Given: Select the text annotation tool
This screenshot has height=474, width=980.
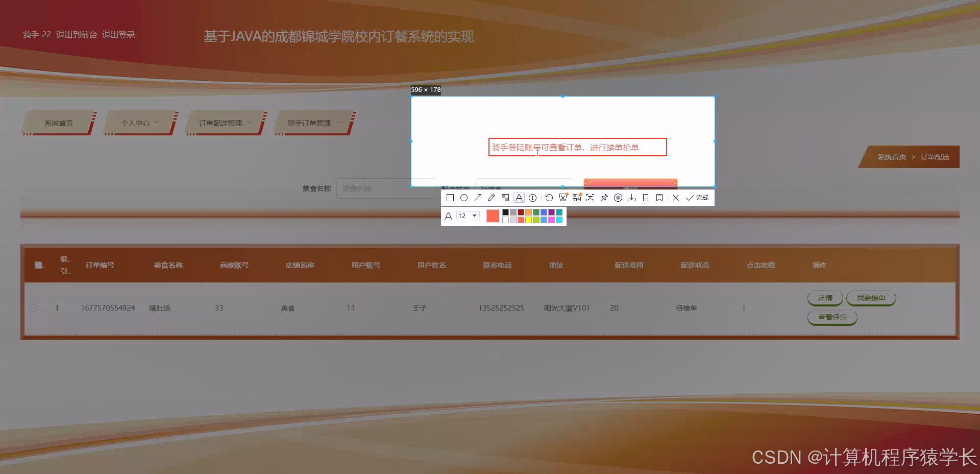Looking at the screenshot, I should (519, 198).
